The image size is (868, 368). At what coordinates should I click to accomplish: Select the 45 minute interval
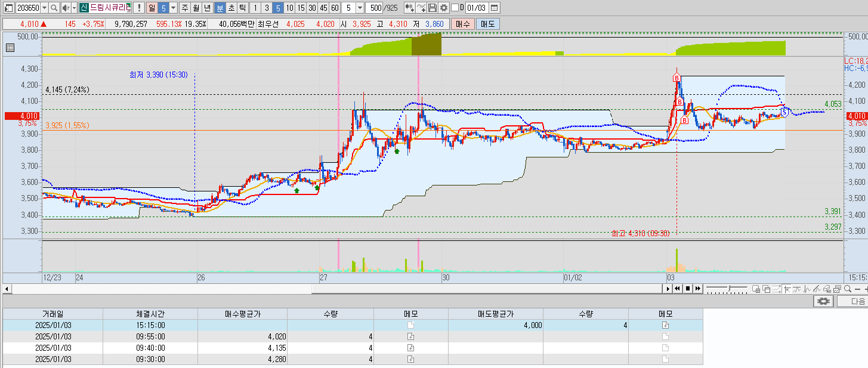323,8
